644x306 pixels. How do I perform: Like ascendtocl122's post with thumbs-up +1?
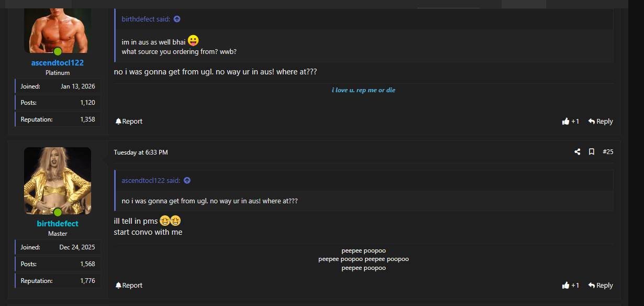(571, 122)
